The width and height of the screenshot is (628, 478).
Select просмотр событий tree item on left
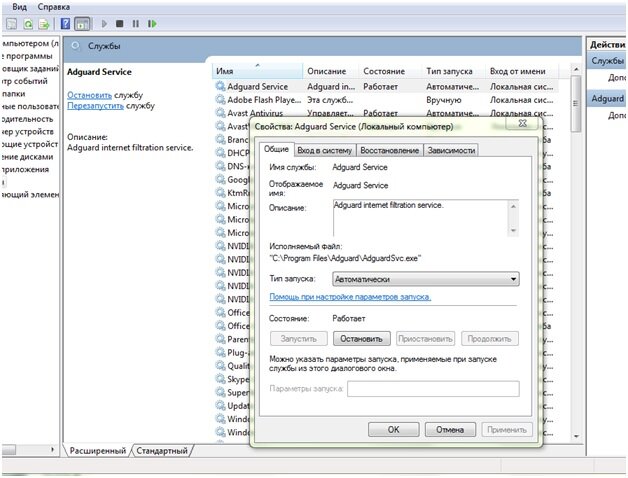pos(24,81)
